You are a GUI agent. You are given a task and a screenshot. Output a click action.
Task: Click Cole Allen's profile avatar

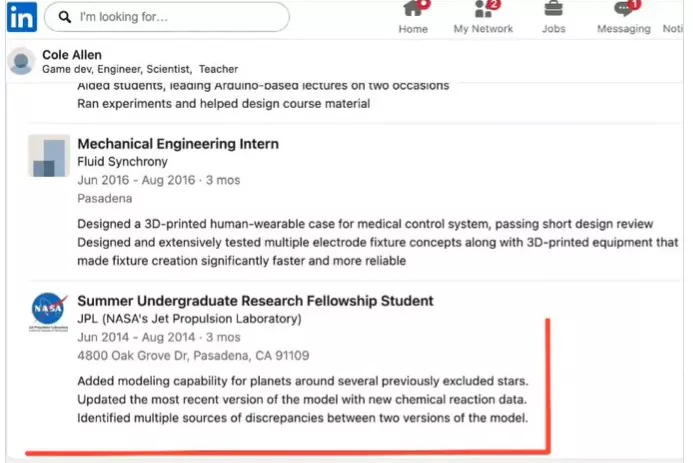[22, 62]
